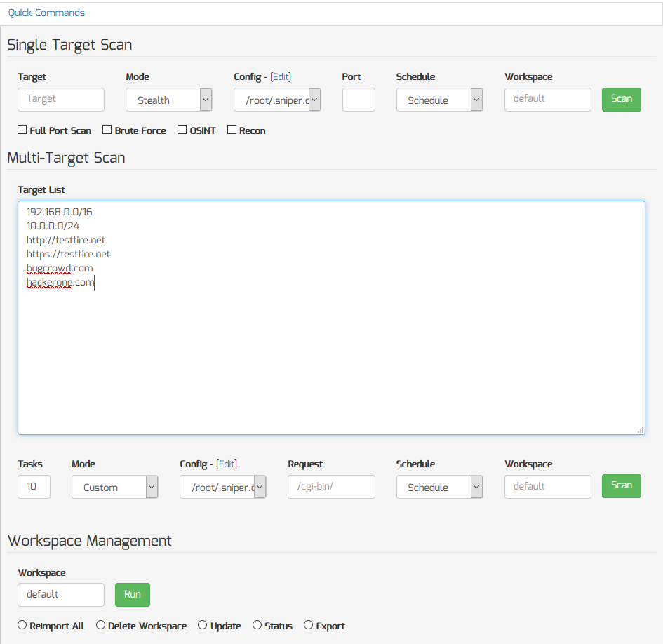Start the Single Target Scan
The width and height of the screenshot is (663, 644).
click(621, 100)
